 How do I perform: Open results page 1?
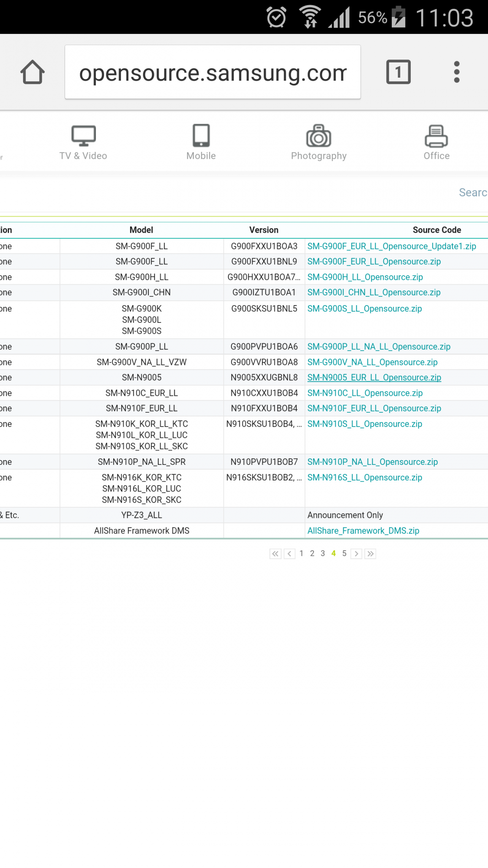pos(301,553)
